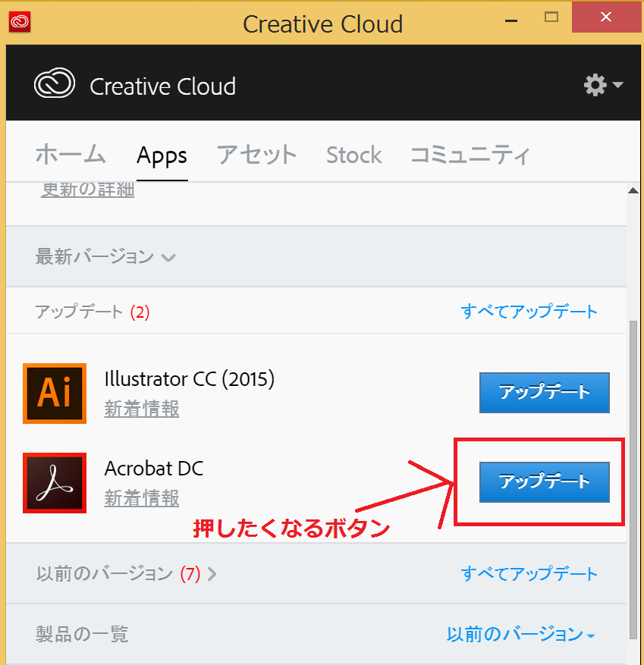
Task: Open the 更新の詳細 link
Action: click(88, 190)
